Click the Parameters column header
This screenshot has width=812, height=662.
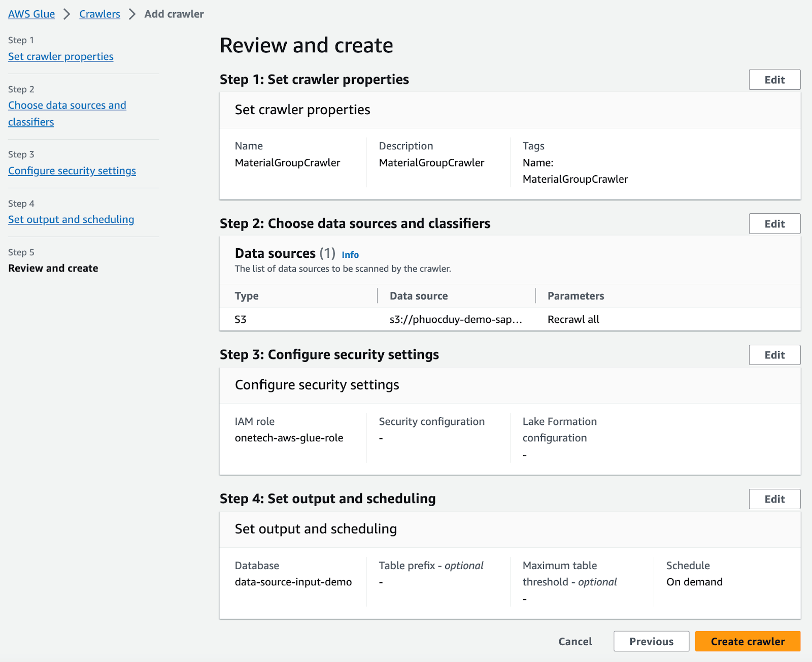coord(576,296)
